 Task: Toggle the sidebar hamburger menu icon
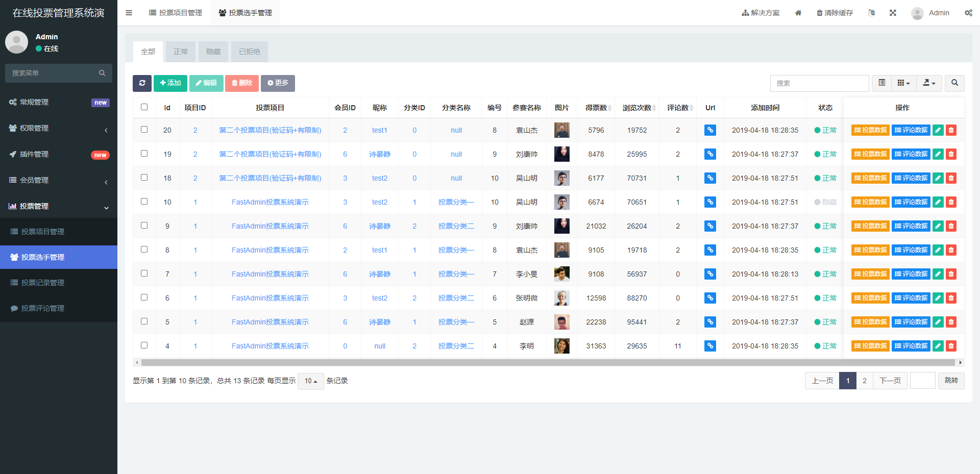click(x=129, y=13)
